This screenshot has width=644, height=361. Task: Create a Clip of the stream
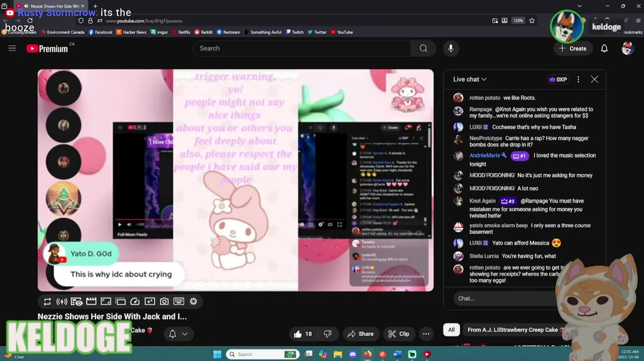point(399,334)
